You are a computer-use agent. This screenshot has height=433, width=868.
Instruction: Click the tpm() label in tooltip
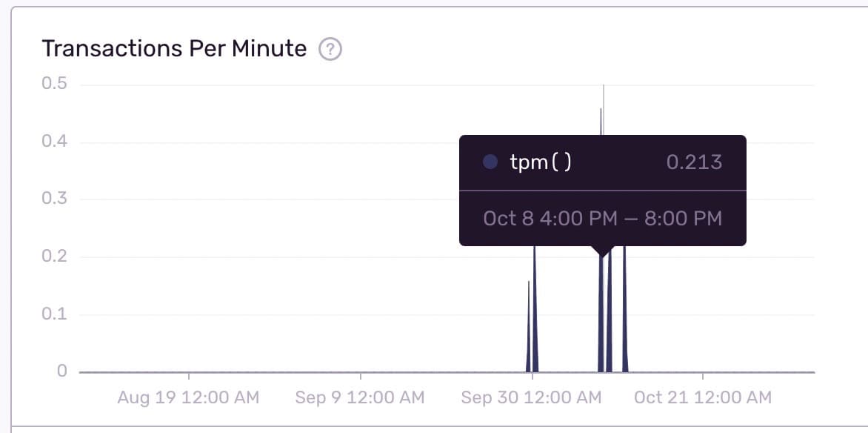541,162
